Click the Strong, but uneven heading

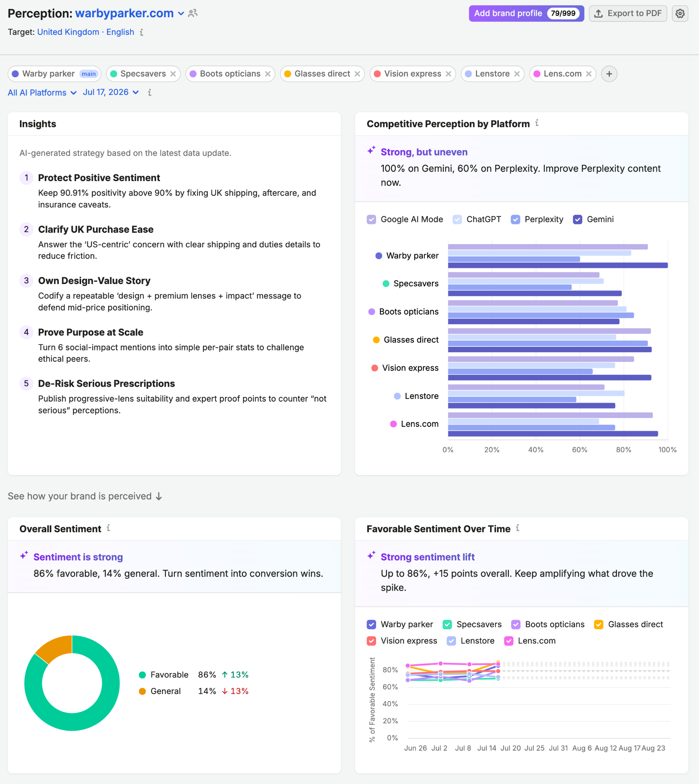pos(424,152)
